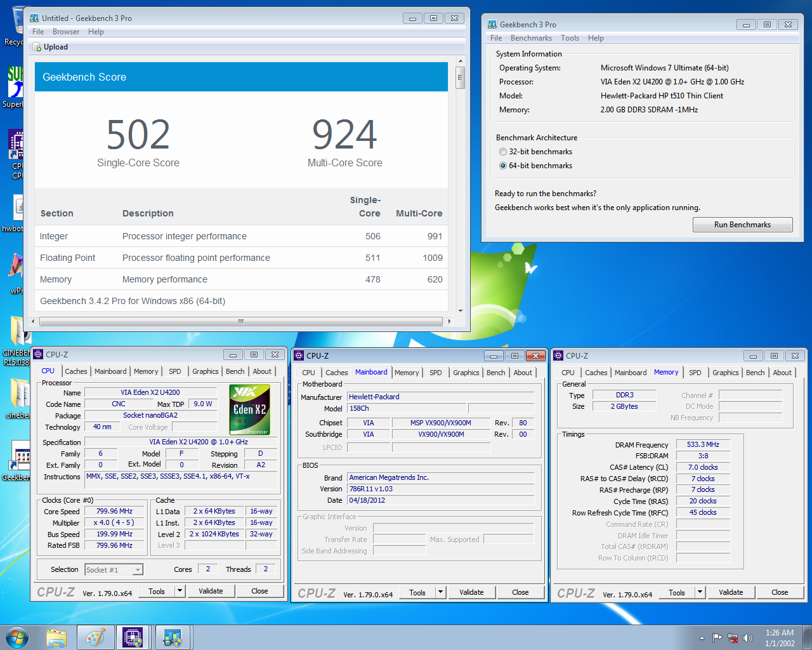Click the Integer row in score table

tap(241, 236)
